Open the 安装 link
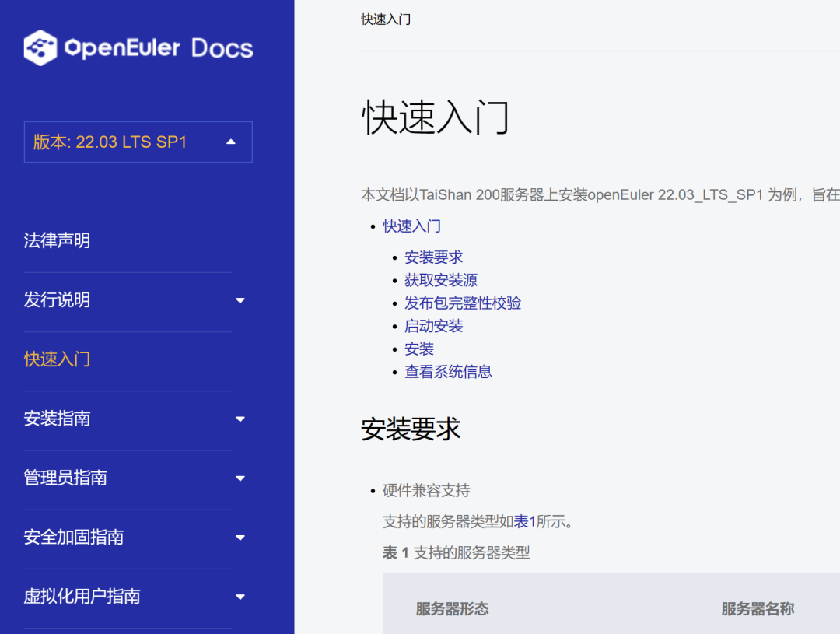Screen dimensions: 840x634 [419, 349]
